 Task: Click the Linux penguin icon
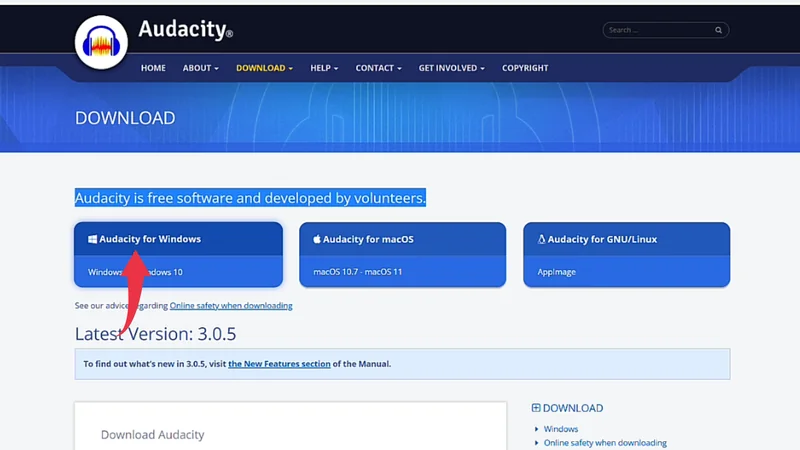[542, 240]
